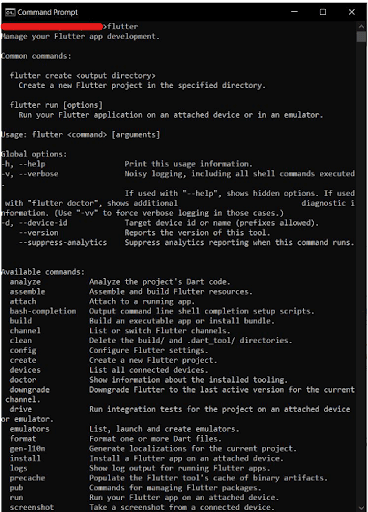368x512 pixels.
Task: Click the 'emulators' command name
Action: [29, 429]
